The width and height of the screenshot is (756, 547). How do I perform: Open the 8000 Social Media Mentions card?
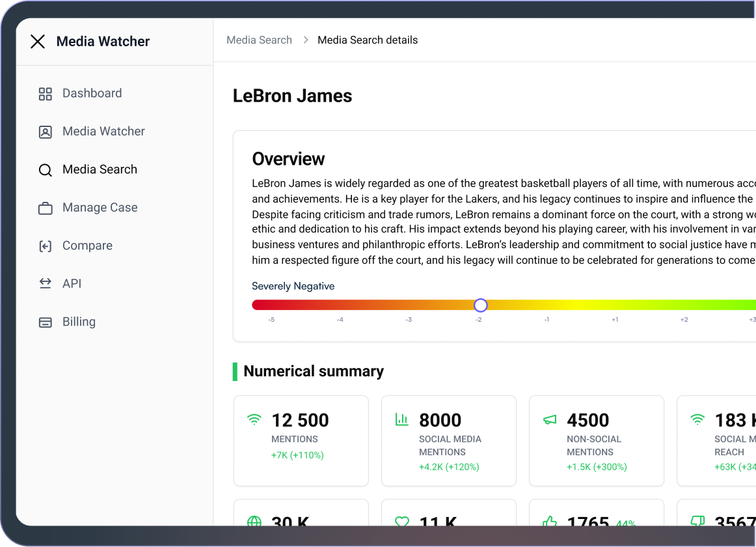[449, 441]
